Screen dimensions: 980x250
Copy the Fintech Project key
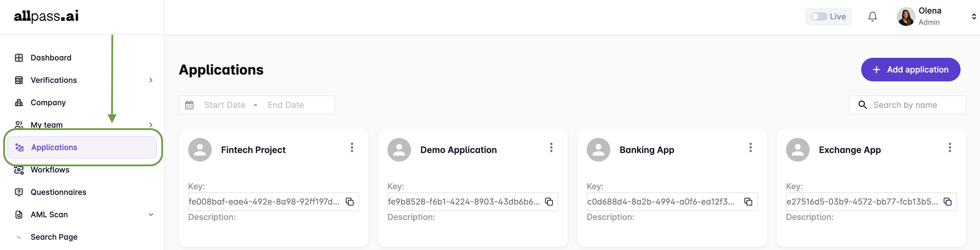coord(350,202)
